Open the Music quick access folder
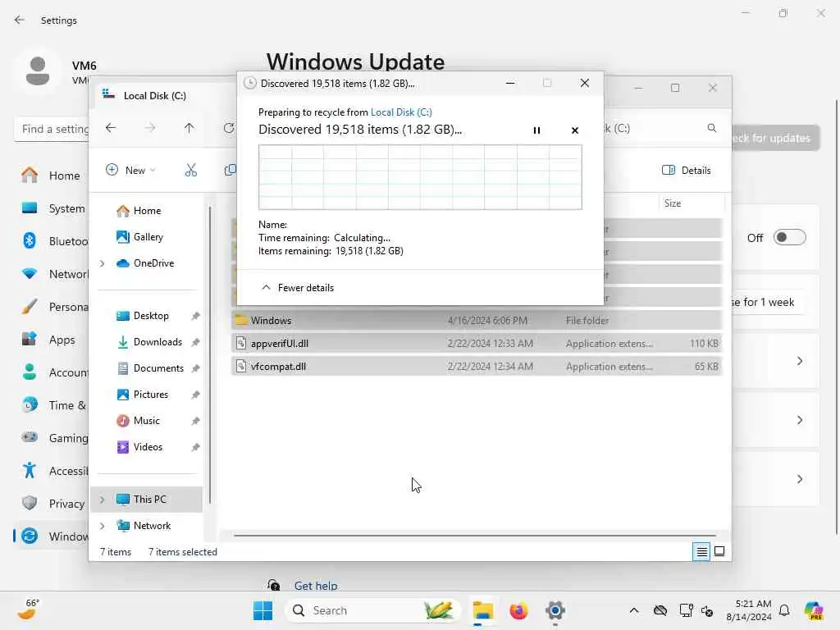Screen dimensions: 840x630 [x=138, y=421]
